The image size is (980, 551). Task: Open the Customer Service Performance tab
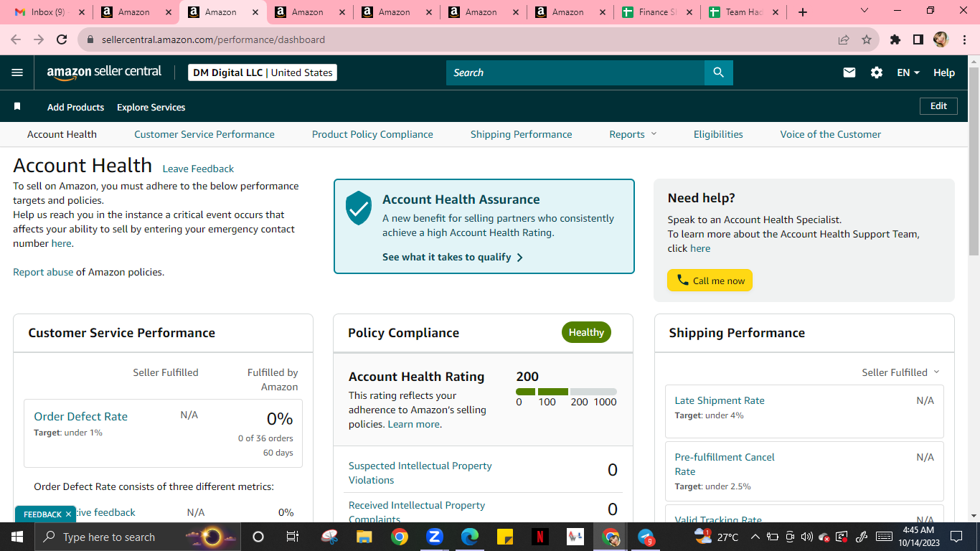204,134
